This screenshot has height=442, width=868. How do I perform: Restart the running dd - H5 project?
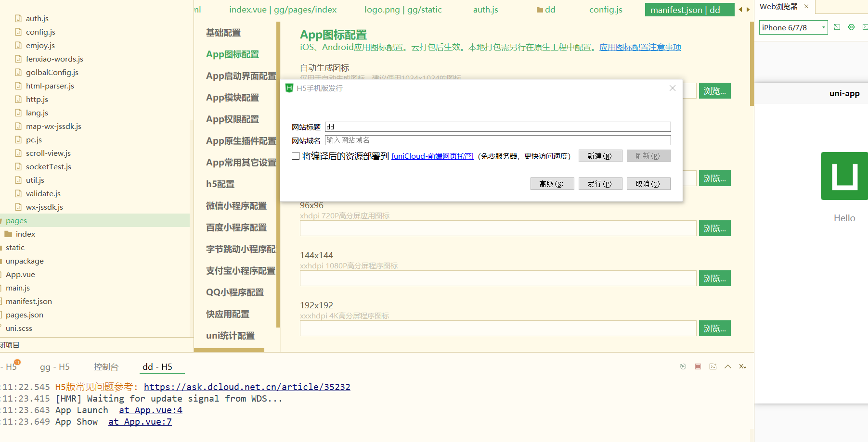coord(683,366)
